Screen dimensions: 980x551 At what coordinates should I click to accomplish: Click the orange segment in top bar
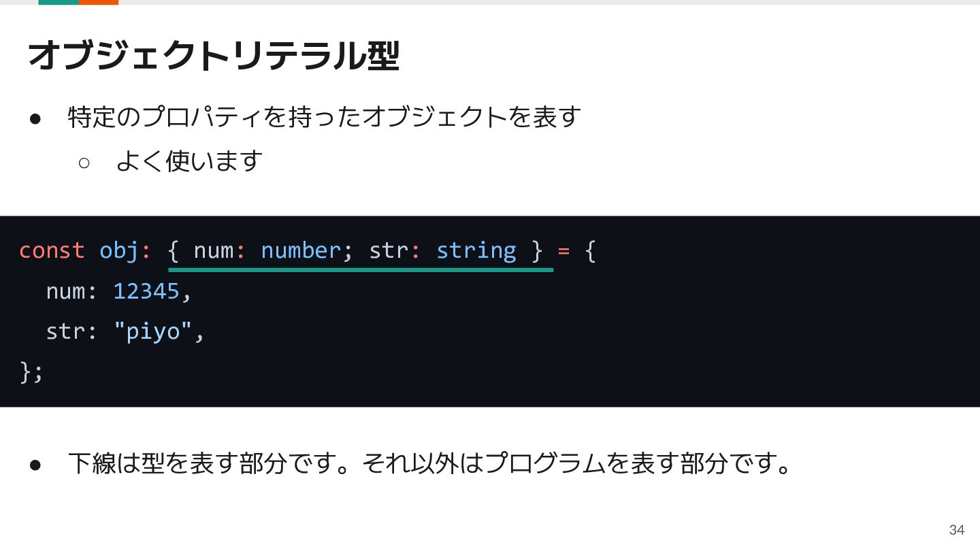pos(99,2)
